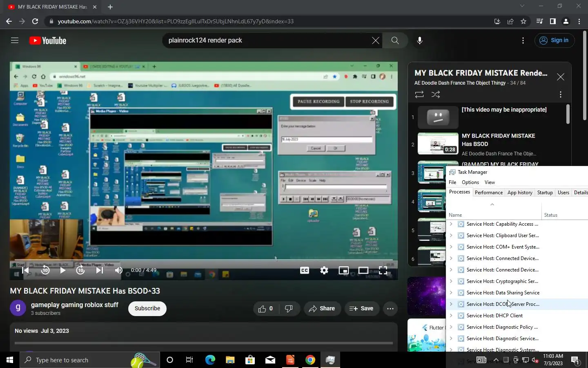The image size is (588, 368).
Task: Share the video
Action: tap(322, 309)
